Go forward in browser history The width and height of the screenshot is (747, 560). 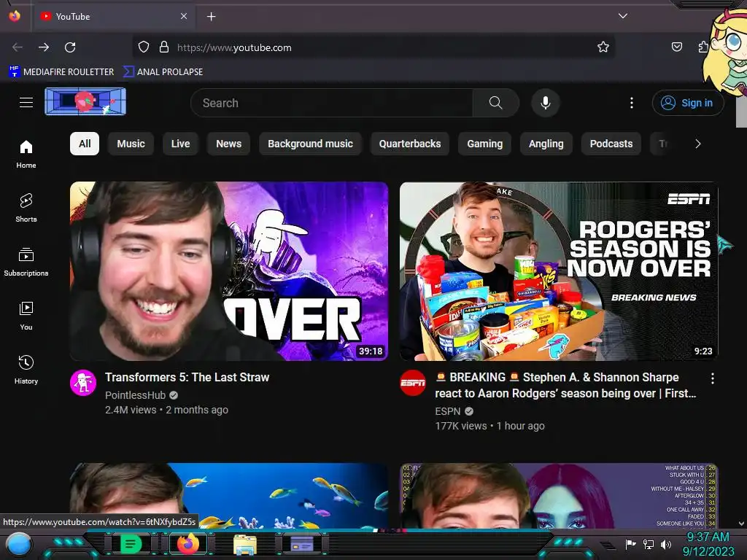point(44,47)
